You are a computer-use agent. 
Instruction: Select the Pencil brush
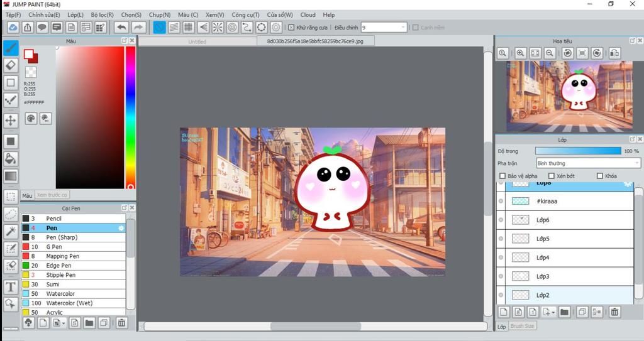coord(74,219)
